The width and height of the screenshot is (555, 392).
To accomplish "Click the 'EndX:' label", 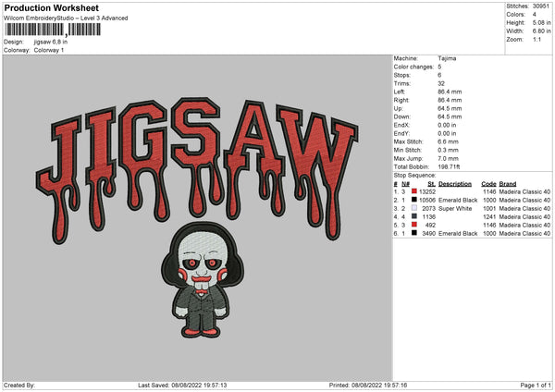I will (401, 125).
